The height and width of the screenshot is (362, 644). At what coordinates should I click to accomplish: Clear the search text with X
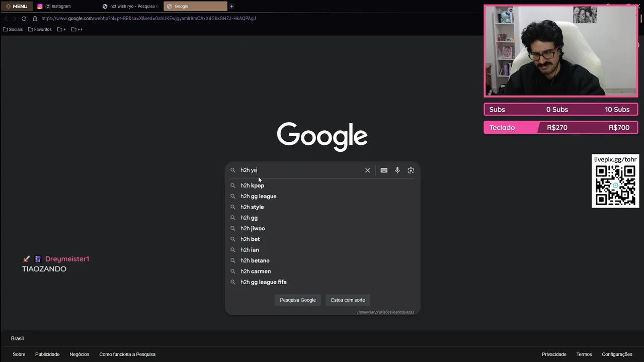367,170
